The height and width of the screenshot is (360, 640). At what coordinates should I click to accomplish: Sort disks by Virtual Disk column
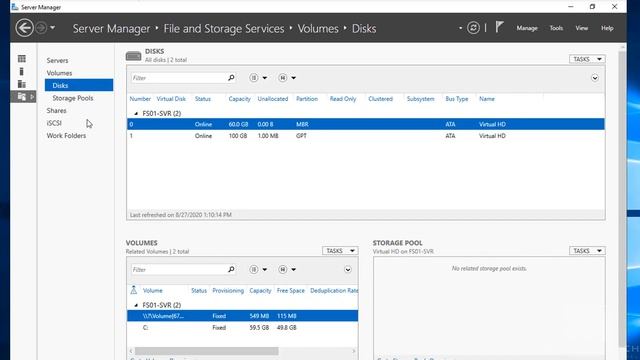171,99
